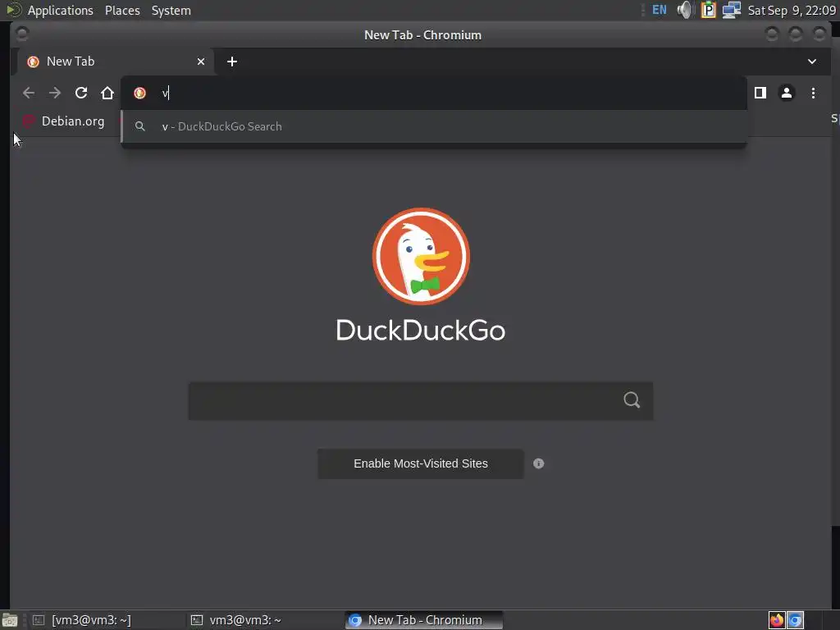Click the DuckDuckGo favicon in address bar
The height and width of the screenshot is (630, 840).
coord(139,94)
